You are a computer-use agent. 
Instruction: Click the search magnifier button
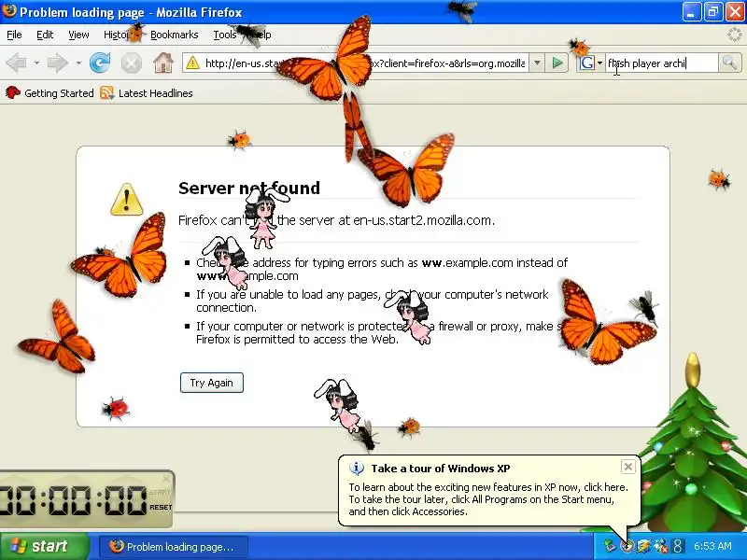729,63
